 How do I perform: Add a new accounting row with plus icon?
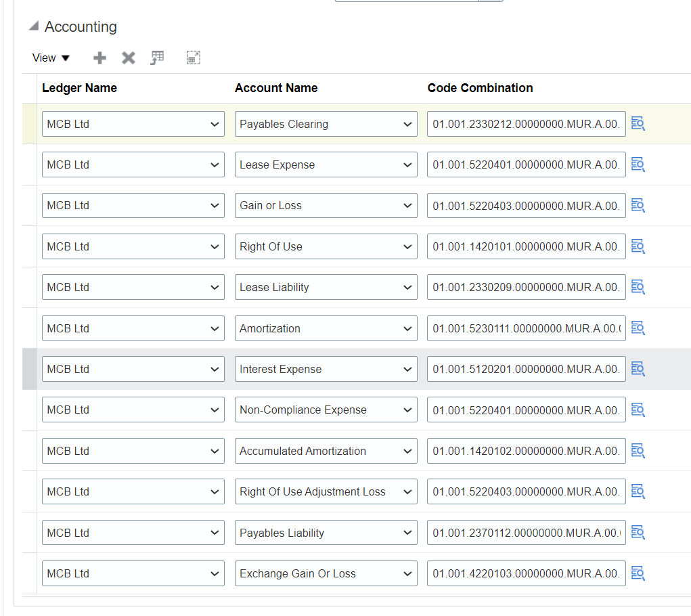(99, 58)
